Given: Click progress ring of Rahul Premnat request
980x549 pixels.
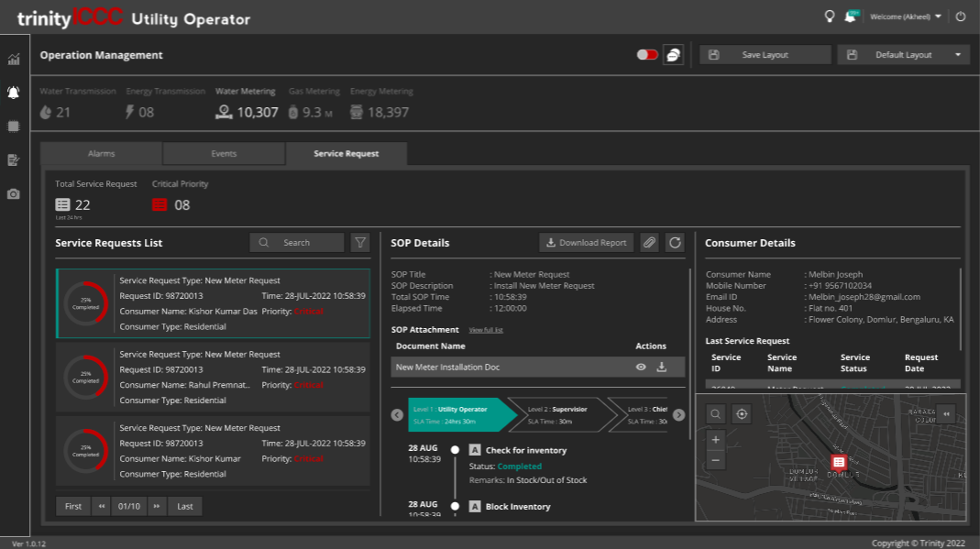Looking at the screenshot, I should click(86, 378).
